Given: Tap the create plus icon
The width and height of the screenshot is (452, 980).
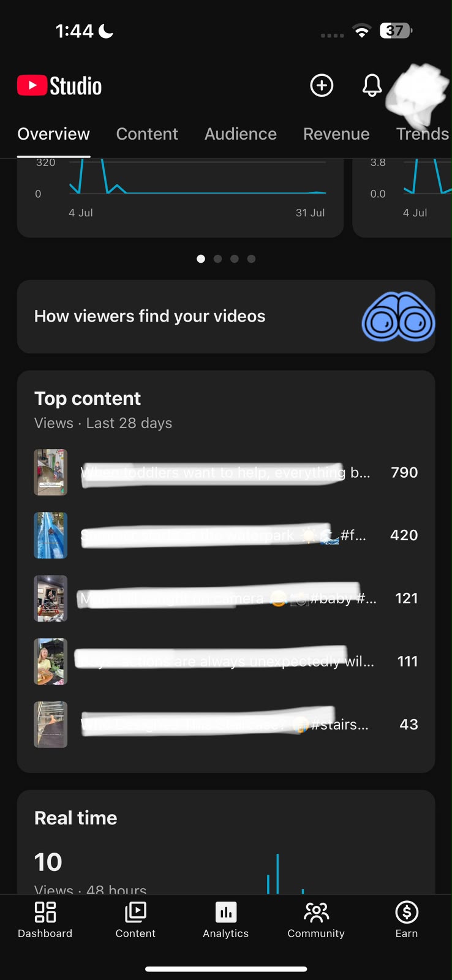Looking at the screenshot, I should point(322,85).
